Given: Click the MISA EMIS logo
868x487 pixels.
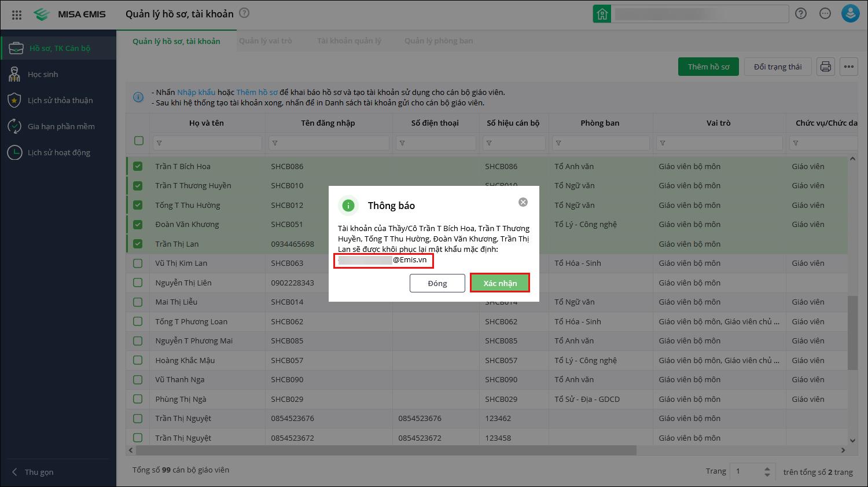Looking at the screenshot, I should point(69,14).
